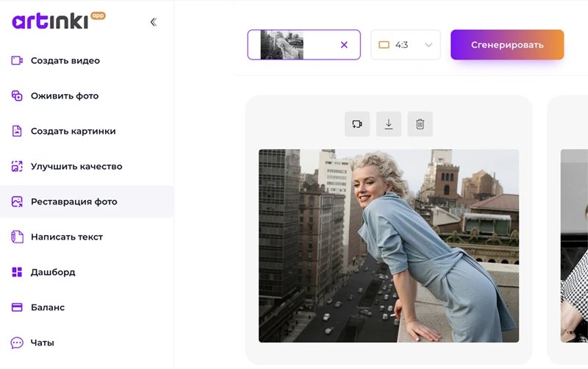This screenshot has width=588, height=369.
Task: Open Оживить фото section
Action: coord(65,96)
